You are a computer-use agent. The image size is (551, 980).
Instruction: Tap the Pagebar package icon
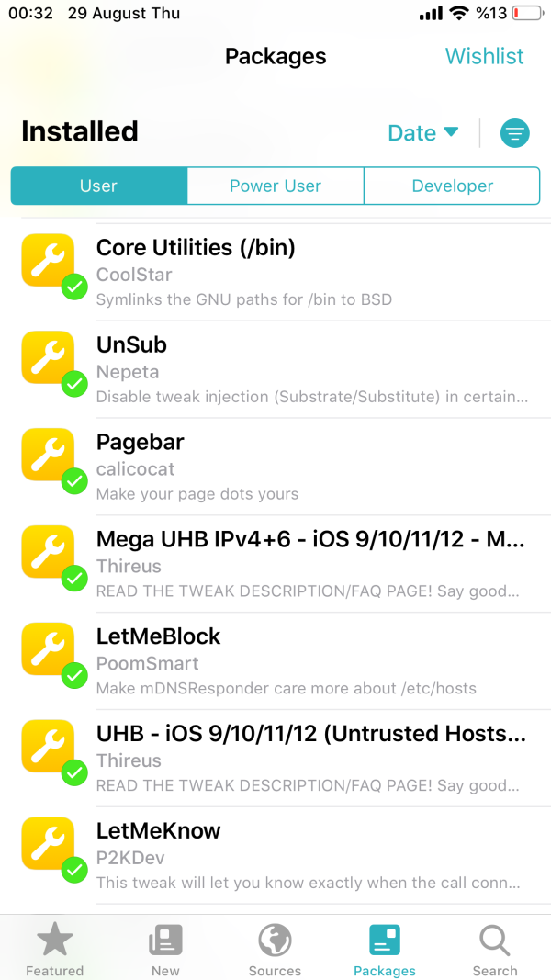[x=48, y=455]
